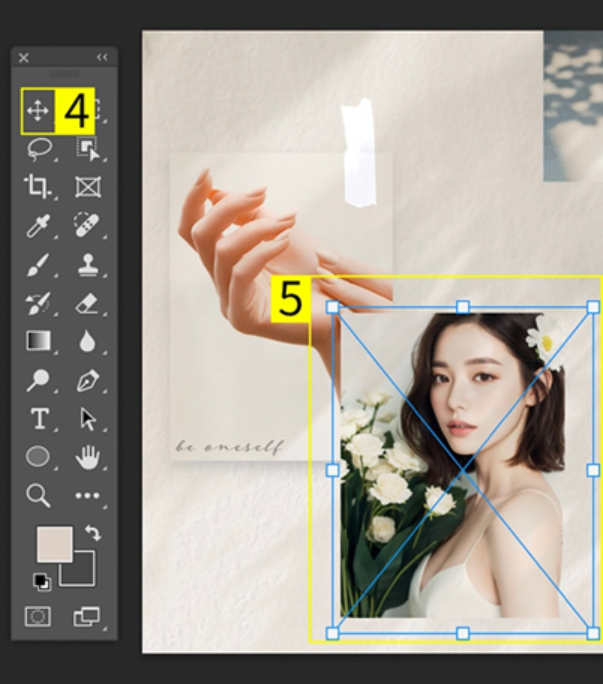Close the tools panel
This screenshot has height=684, width=603.
pyautogui.click(x=24, y=58)
